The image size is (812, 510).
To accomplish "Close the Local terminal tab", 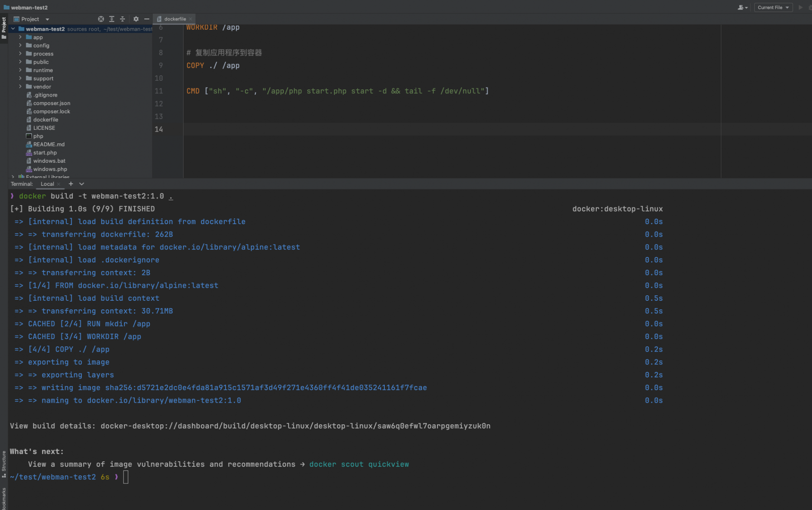I will tap(59, 184).
